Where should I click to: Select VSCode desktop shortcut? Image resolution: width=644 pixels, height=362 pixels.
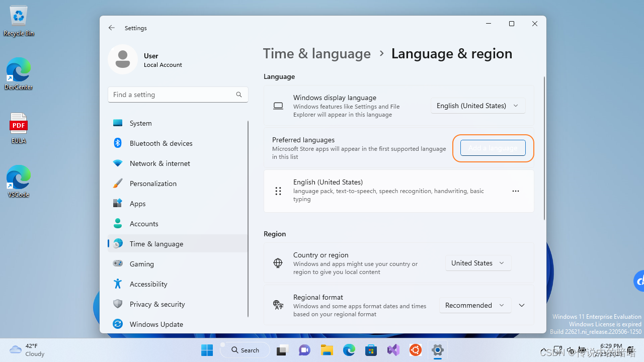(19, 182)
